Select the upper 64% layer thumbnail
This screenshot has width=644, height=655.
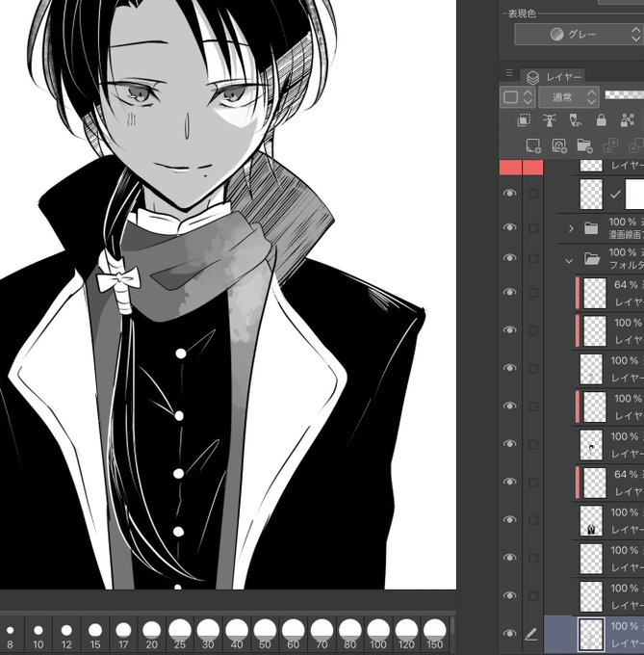coord(594,293)
